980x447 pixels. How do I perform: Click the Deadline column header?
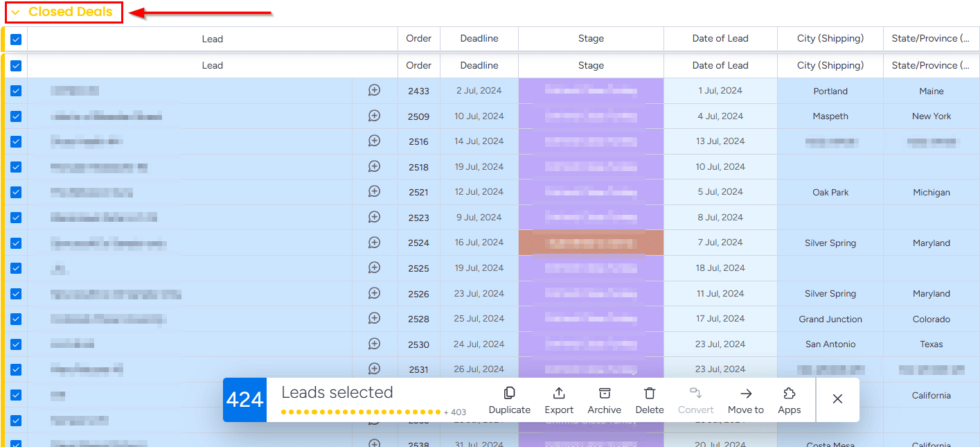point(479,39)
